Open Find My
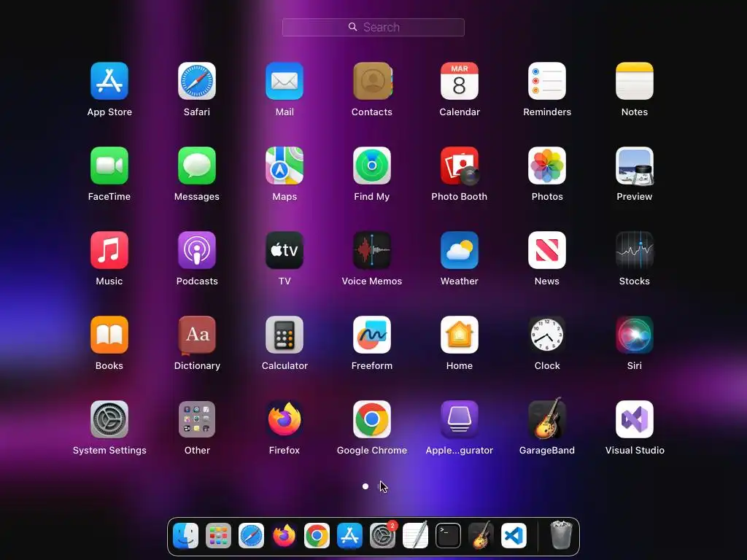 [x=372, y=166]
